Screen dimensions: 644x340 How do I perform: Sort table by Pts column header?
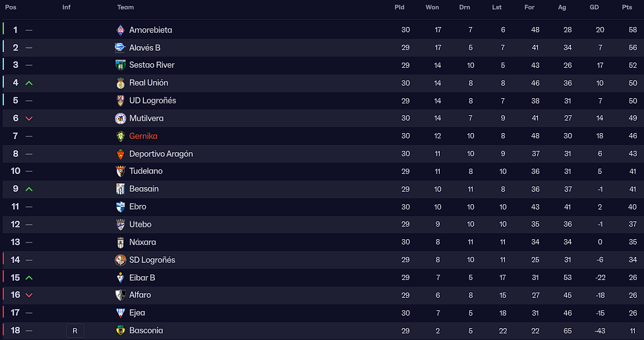point(627,7)
